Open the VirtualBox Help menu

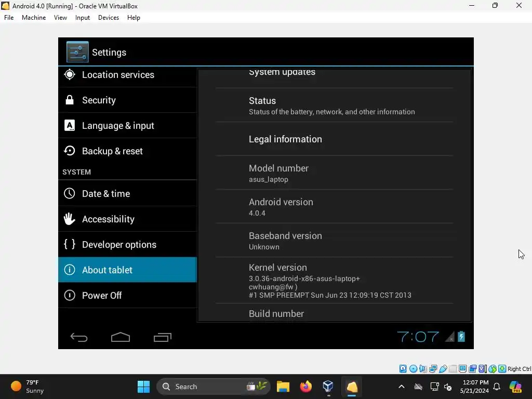coord(134,18)
